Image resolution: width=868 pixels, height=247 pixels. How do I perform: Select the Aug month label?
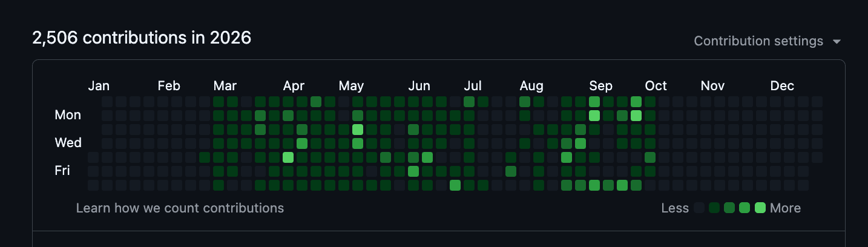(531, 86)
